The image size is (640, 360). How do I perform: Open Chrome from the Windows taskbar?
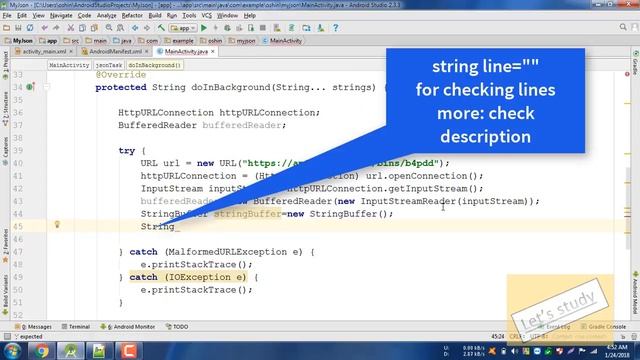(x=42, y=351)
